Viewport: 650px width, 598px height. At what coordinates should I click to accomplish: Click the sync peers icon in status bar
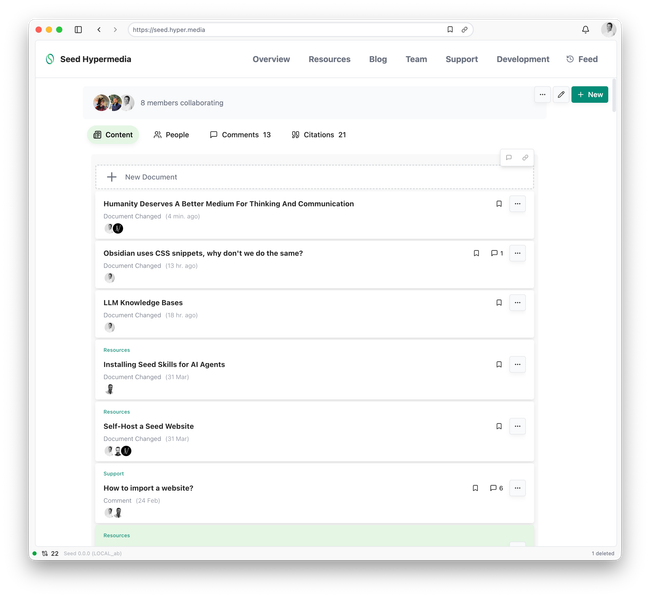[x=44, y=553]
